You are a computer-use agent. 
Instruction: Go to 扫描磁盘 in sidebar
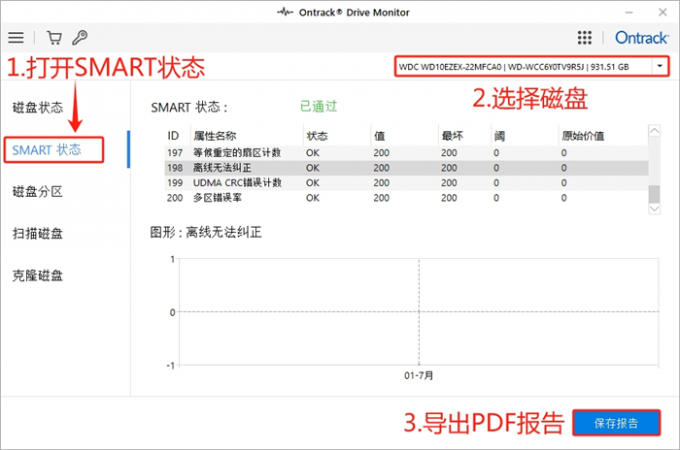click(x=38, y=233)
